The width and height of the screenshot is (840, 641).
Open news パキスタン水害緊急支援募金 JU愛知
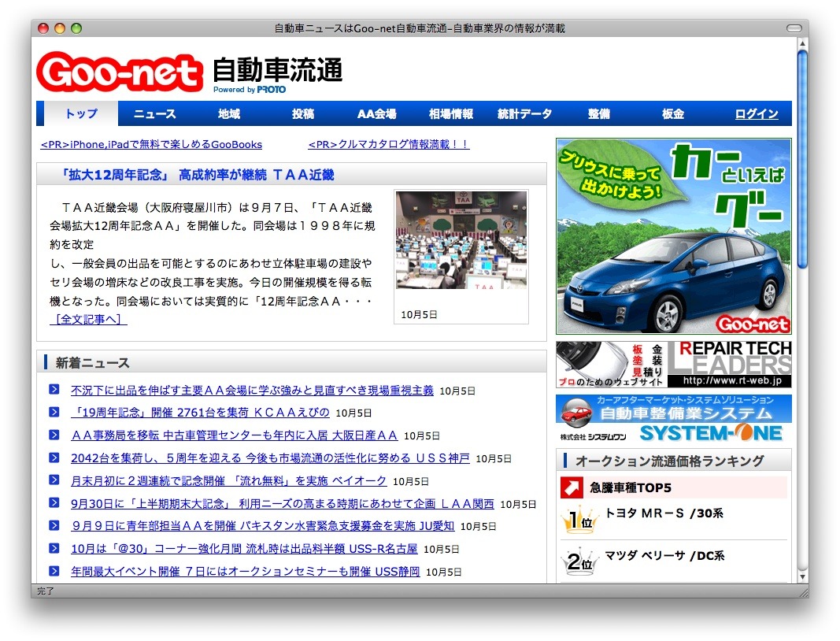(x=263, y=526)
